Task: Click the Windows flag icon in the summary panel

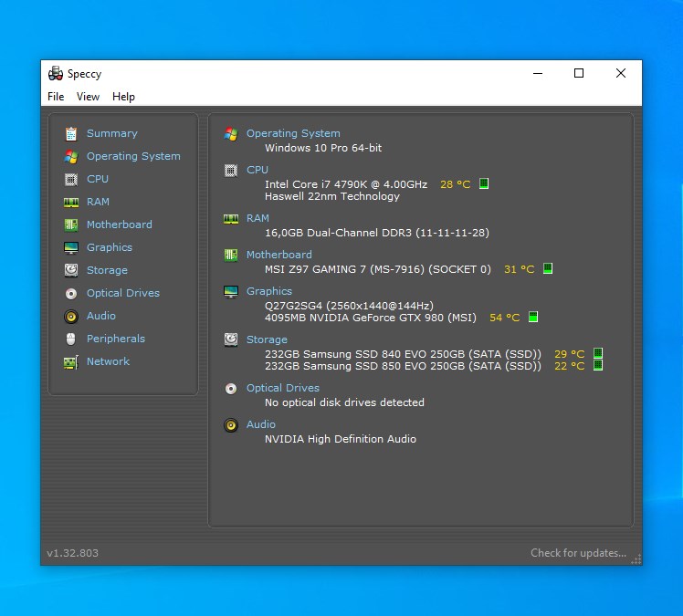Action: 231,133
